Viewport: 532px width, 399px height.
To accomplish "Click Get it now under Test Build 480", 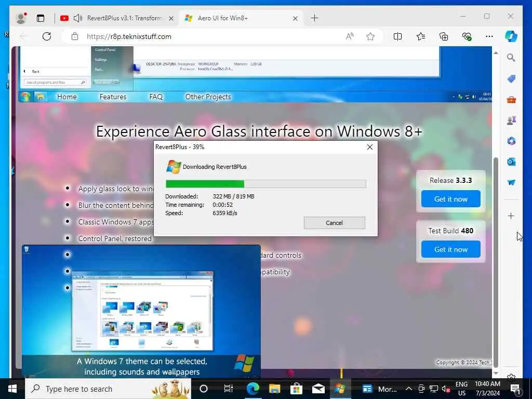I will click(x=450, y=249).
